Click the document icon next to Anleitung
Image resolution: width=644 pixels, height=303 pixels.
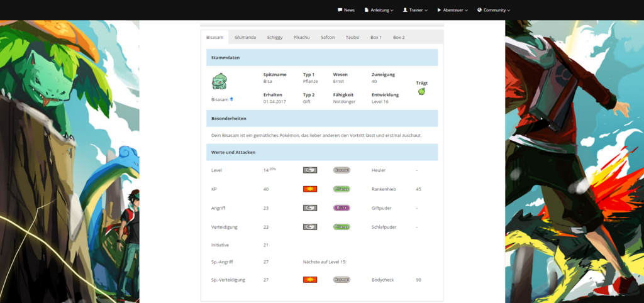click(367, 10)
